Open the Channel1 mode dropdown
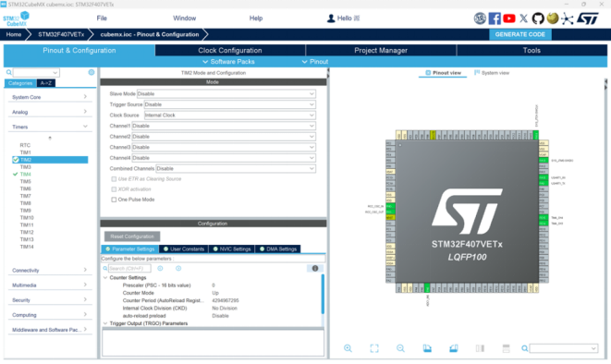The image size is (611, 364). pos(224,126)
